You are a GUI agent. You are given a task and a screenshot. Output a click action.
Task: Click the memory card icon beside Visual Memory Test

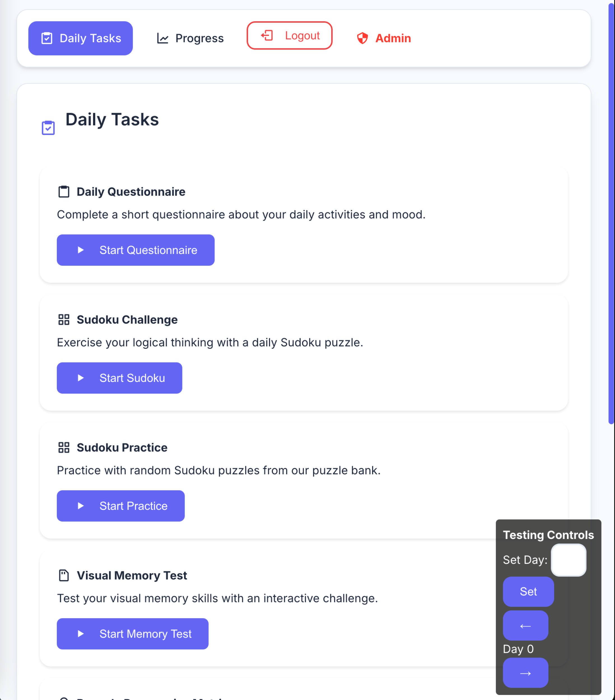64,575
